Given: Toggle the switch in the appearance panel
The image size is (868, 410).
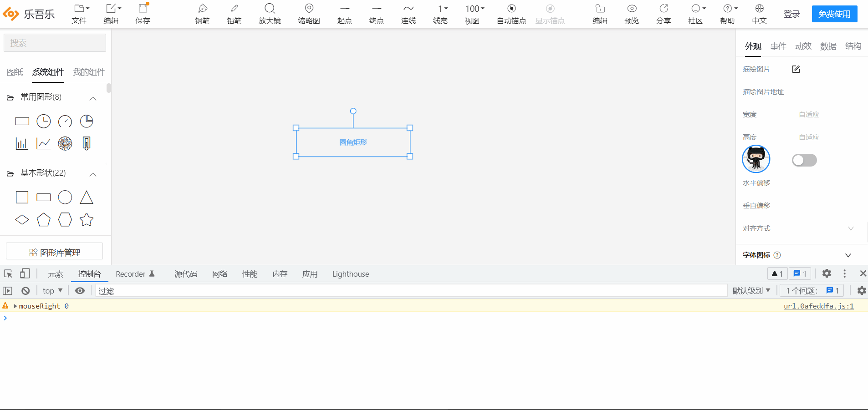Looking at the screenshot, I should click(804, 160).
